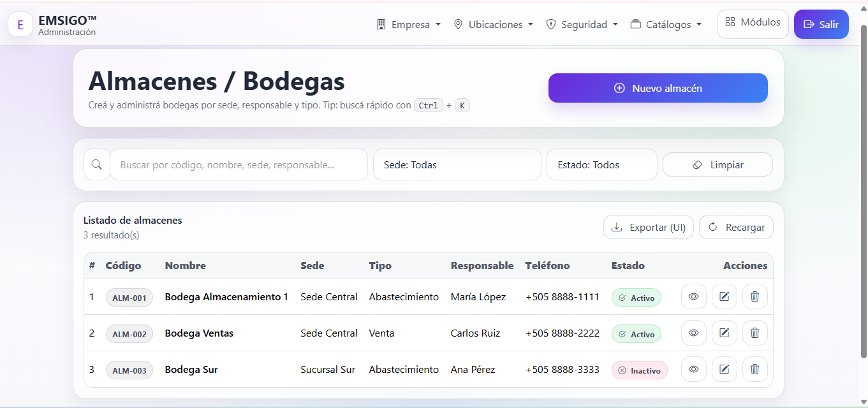Select the name Bodega Almacenamiento 1

click(x=226, y=297)
